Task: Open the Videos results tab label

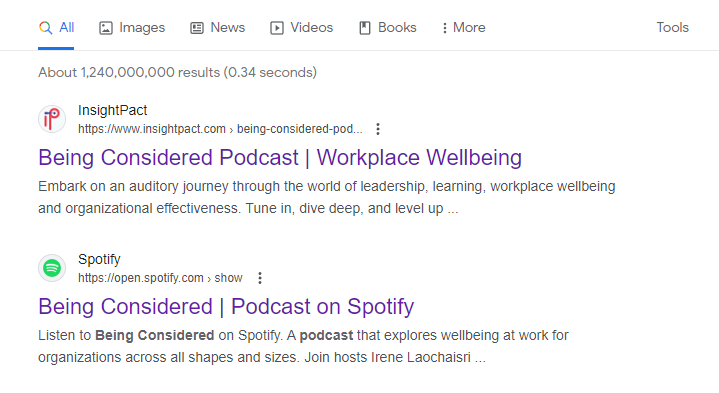Action: (311, 28)
